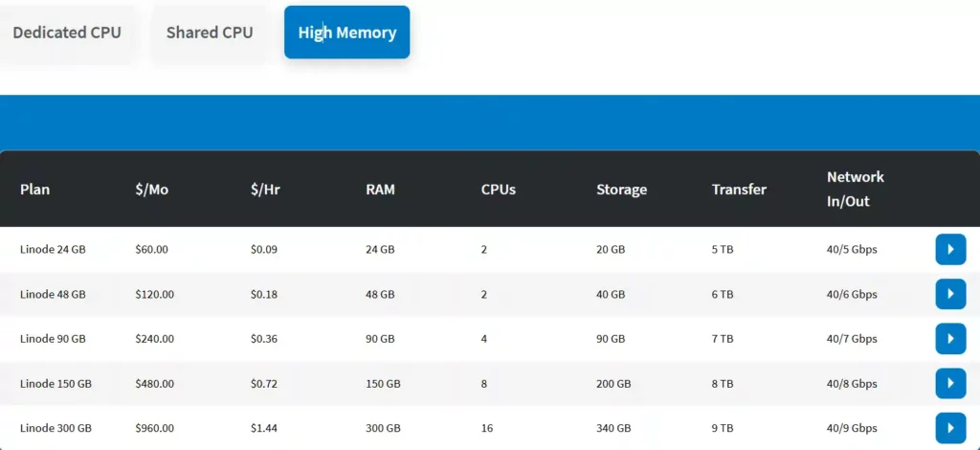Click the $0.18 hourly price

click(264, 294)
